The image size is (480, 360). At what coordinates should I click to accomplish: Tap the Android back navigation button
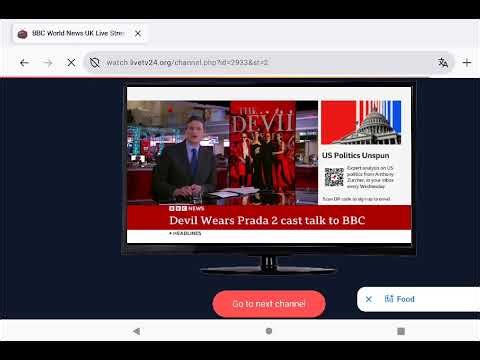click(136, 331)
